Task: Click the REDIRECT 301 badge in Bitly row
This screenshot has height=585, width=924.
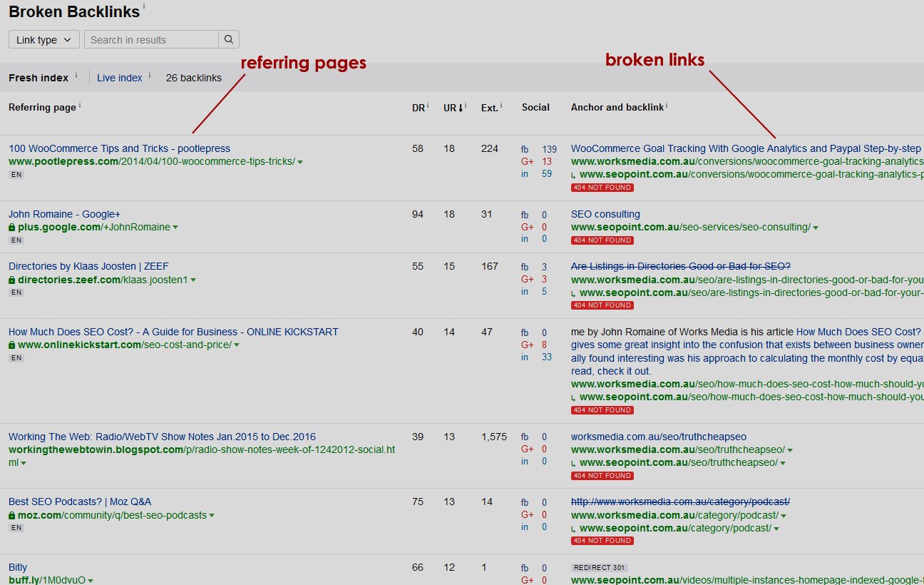Action: click(600, 568)
